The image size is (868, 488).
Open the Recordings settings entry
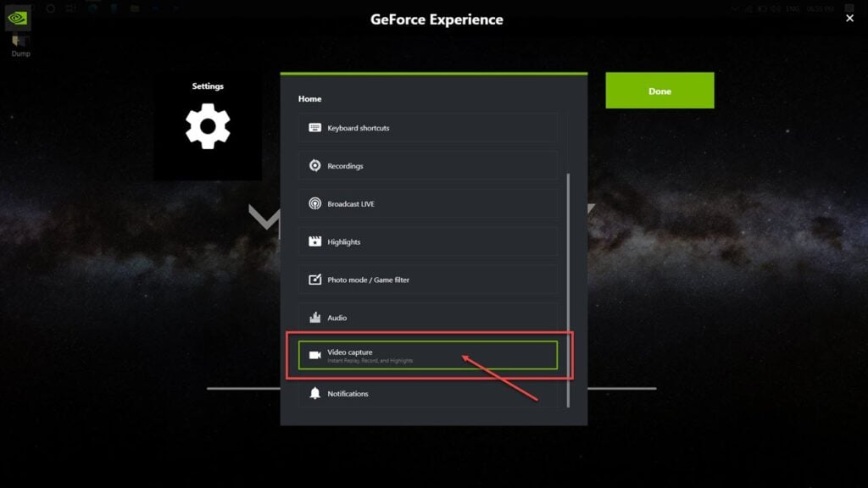pyautogui.click(x=428, y=165)
